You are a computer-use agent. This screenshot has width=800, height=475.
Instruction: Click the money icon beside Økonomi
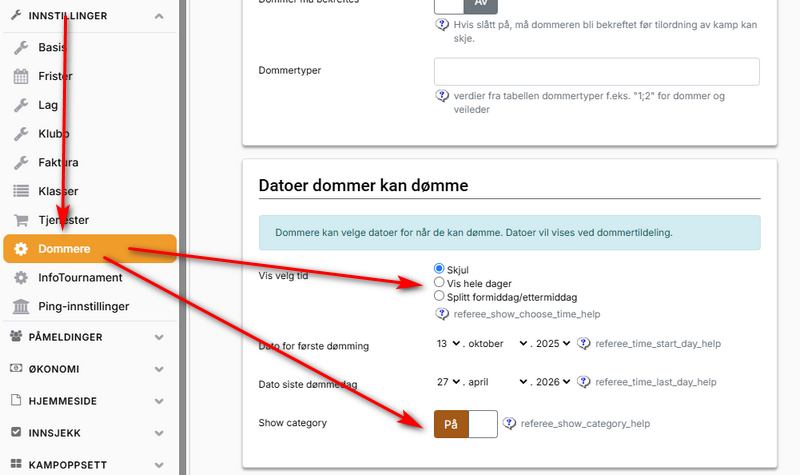click(16, 368)
